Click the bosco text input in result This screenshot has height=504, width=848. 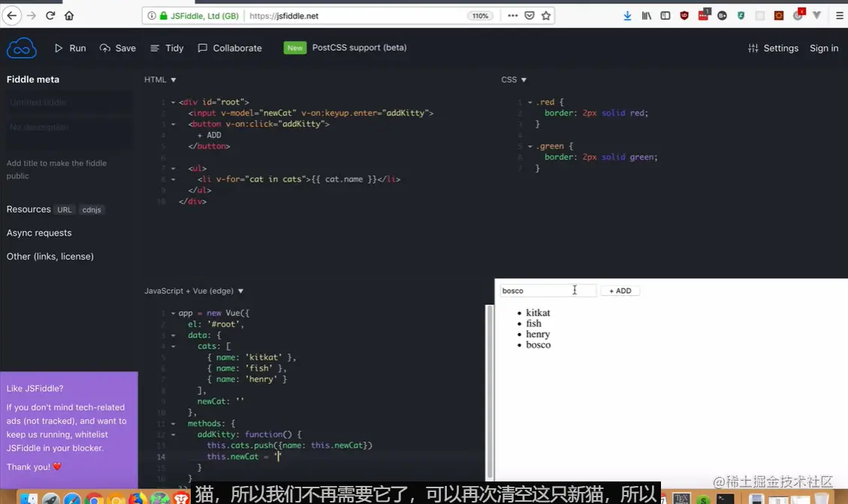548,291
